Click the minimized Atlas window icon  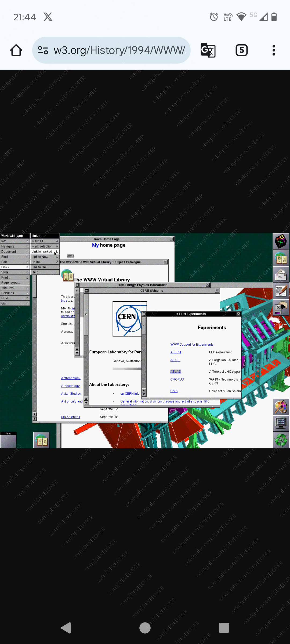pos(8,440)
